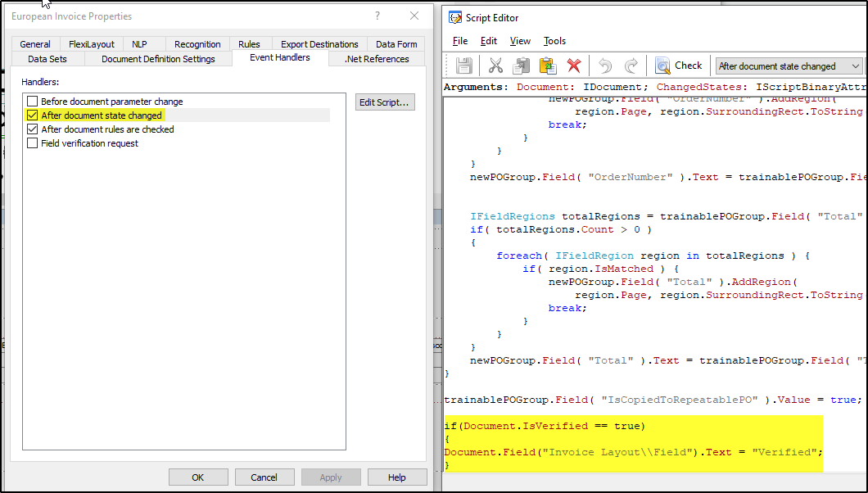
Task: Click the IFieldRegions totalRegions declaration line
Action: coord(667,216)
